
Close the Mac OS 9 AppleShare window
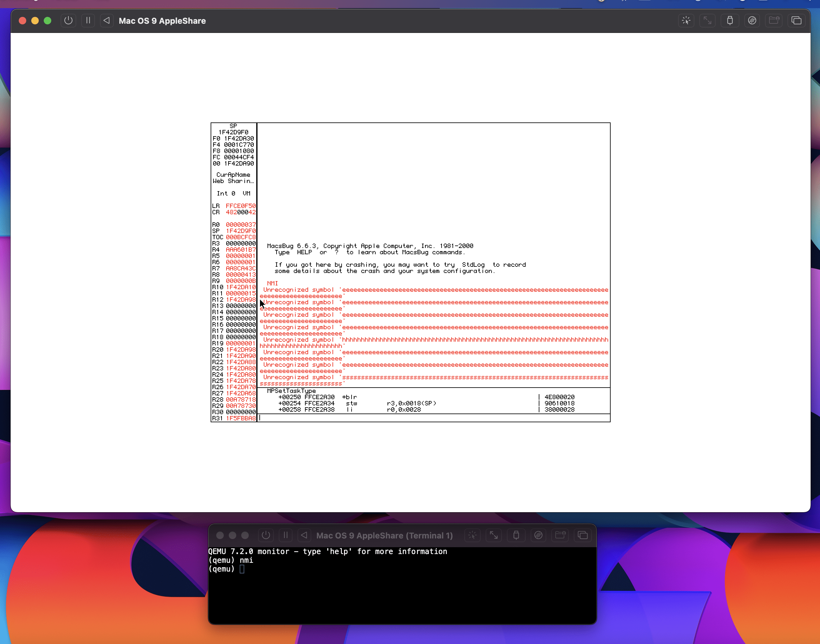click(22, 21)
